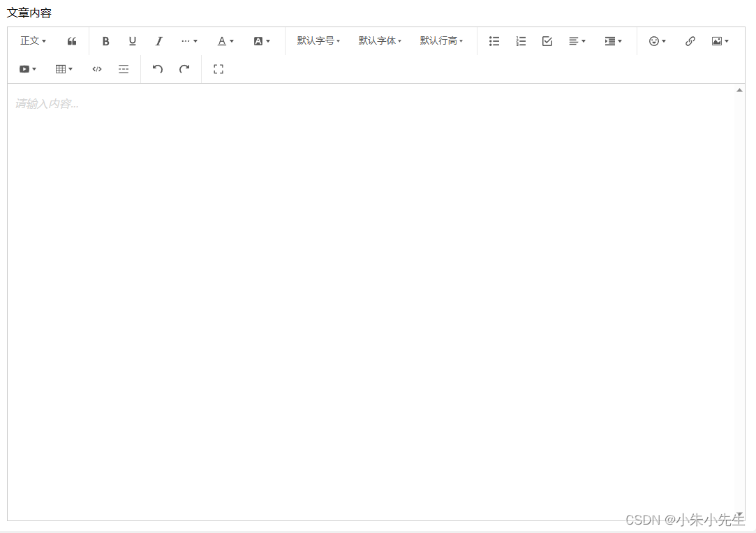
Task: Insert a horizontal divider line
Action: pyautogui.click(x=124, y=69)
